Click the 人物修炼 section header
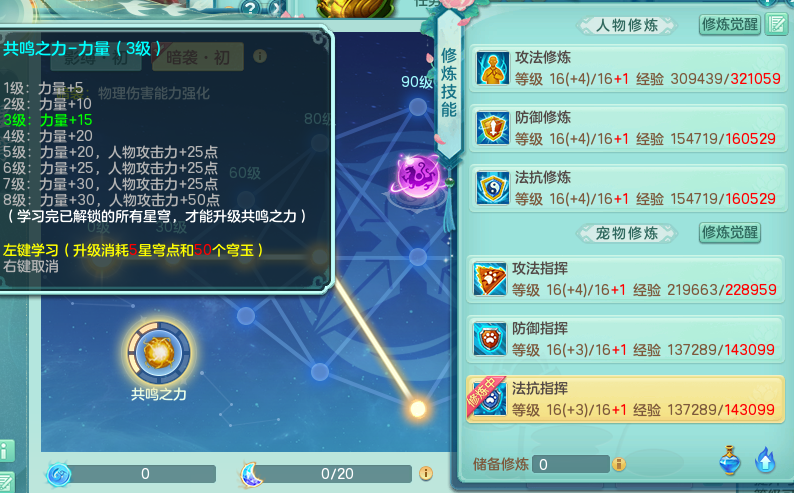The height and width of the screenshot is (493, 794). [x=627, y=25]
